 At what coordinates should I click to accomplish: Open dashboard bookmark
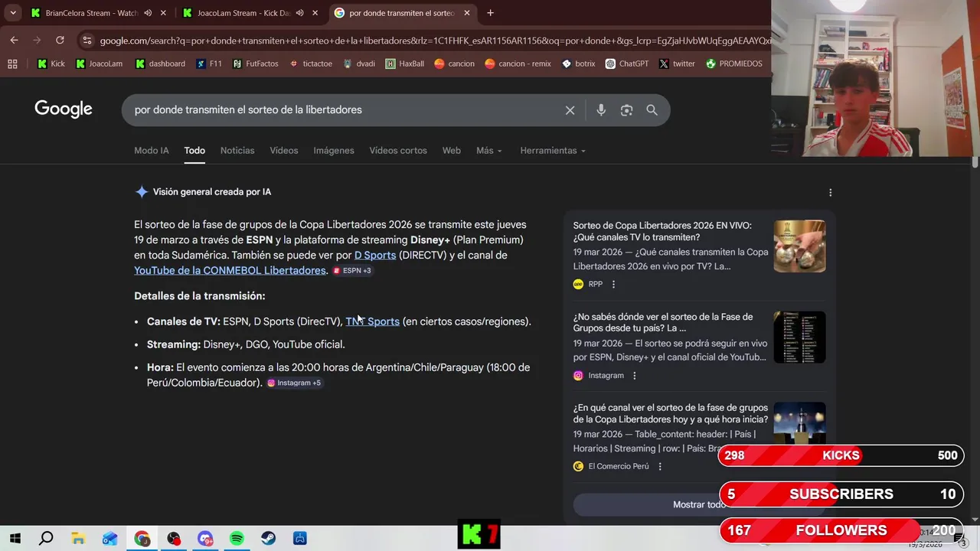160,64
